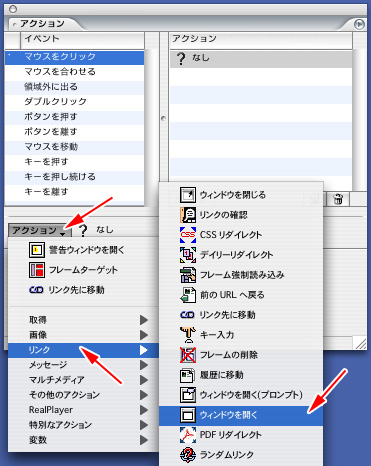Click the 警告ウィンドウを開く icon
The width and height of the screenshot is (371, 466).
pyautogui.click(x=37, y=250)
